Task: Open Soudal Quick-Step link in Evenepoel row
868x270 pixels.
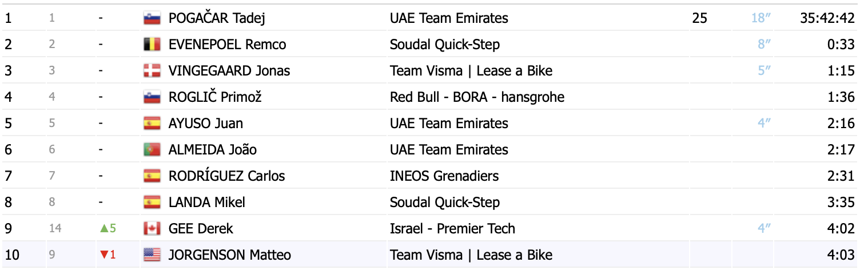Action: 445,45
